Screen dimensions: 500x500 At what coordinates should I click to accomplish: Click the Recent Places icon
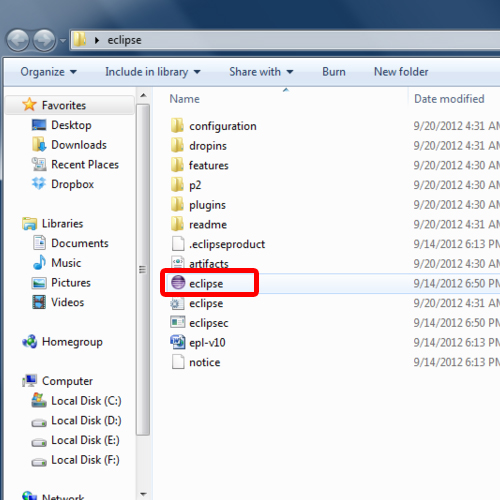tap(39, 164)
